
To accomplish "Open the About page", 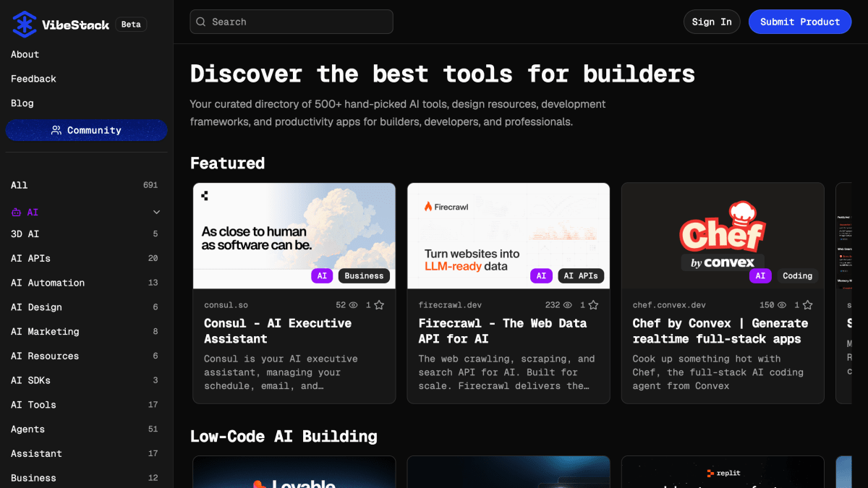I will [25, 54].
